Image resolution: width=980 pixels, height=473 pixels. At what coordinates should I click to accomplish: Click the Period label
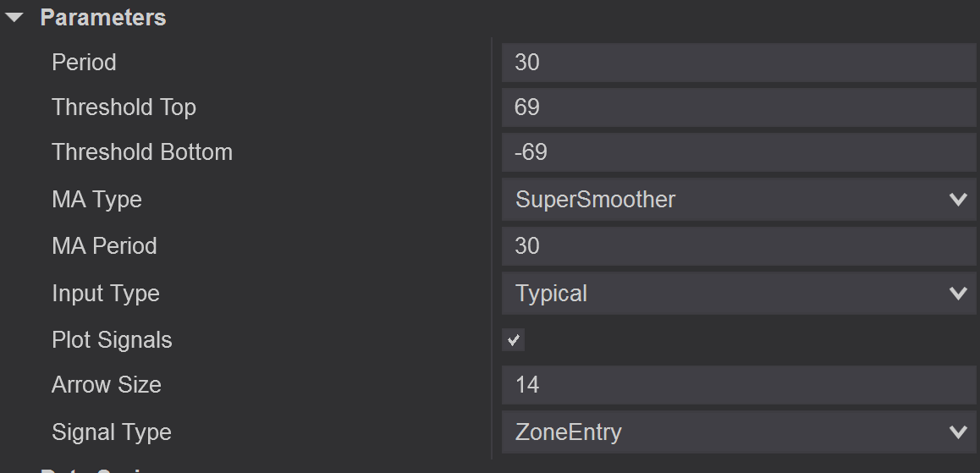pyautogui.click(x=84, y=63)
